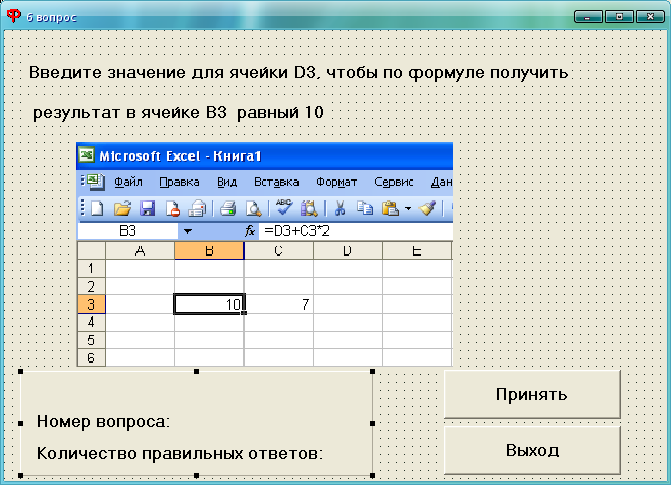Open the Вид menu
Image resolution: width=671 pixels, height=485 pixels.
227,182
